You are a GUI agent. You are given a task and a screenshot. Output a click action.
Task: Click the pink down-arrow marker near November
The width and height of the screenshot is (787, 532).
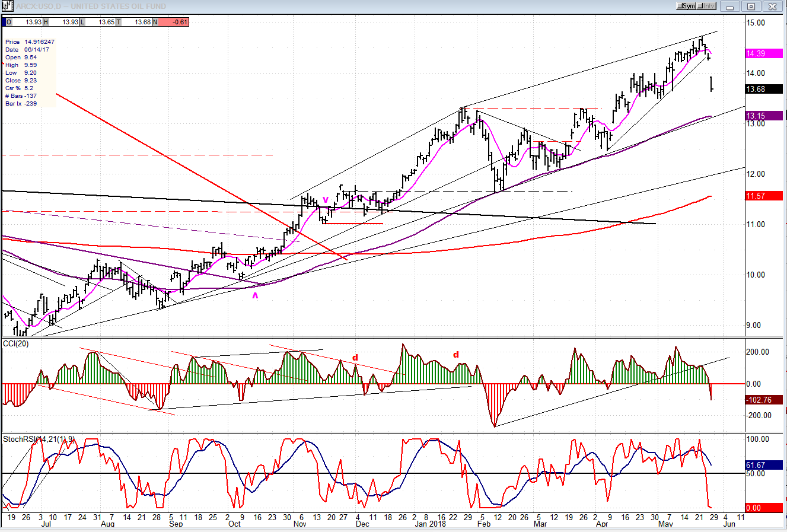click(x=325, y=200)
